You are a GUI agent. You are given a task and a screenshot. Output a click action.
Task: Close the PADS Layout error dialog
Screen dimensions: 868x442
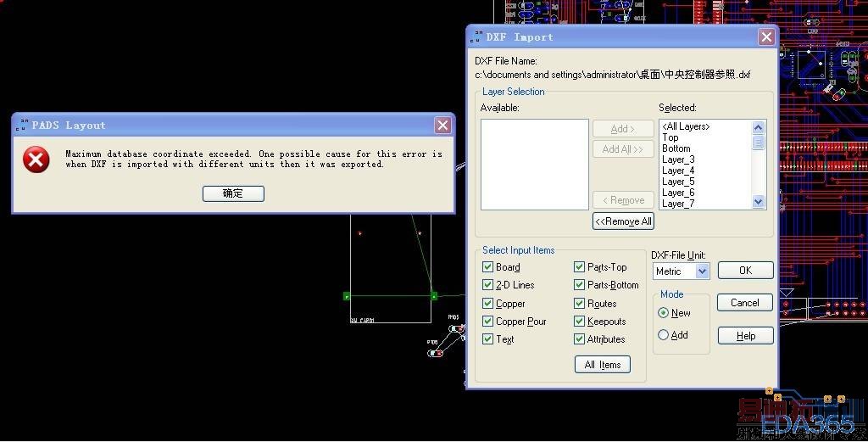coord(442,126)
